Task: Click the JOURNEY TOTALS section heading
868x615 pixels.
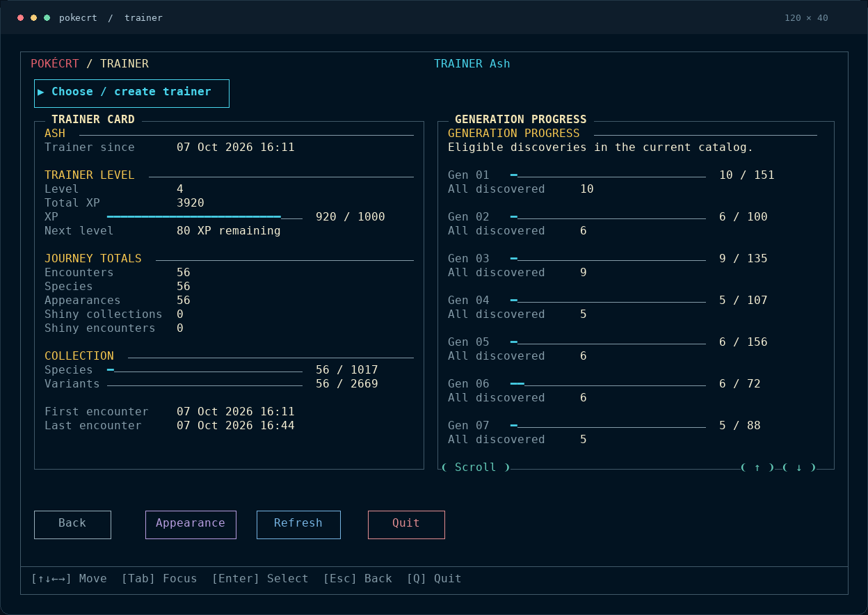Action: click(93, 259)
